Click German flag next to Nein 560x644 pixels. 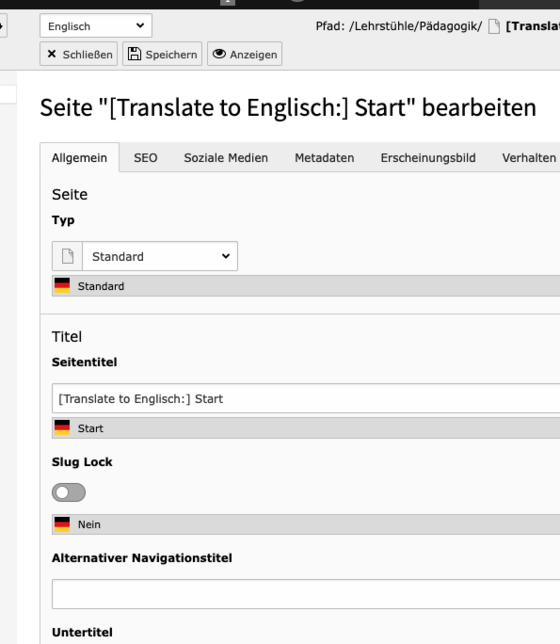click(62, 524)
